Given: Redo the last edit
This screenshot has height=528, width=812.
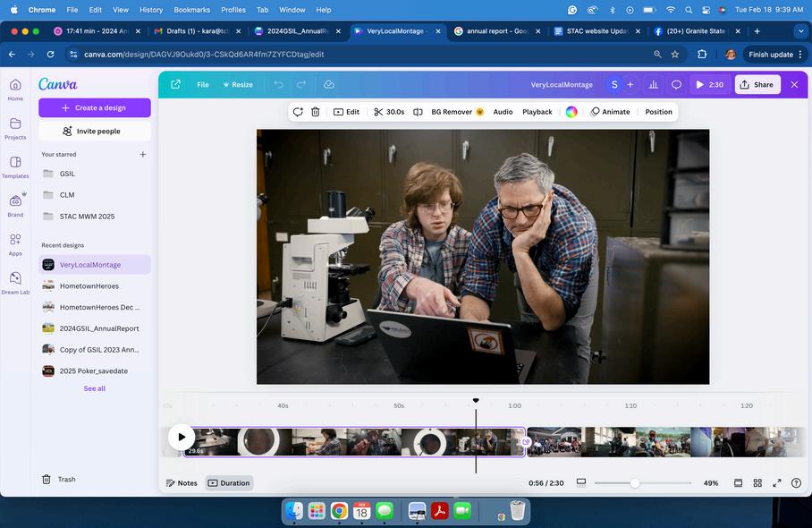Looking at the screenshot, I should coord(300,84).
